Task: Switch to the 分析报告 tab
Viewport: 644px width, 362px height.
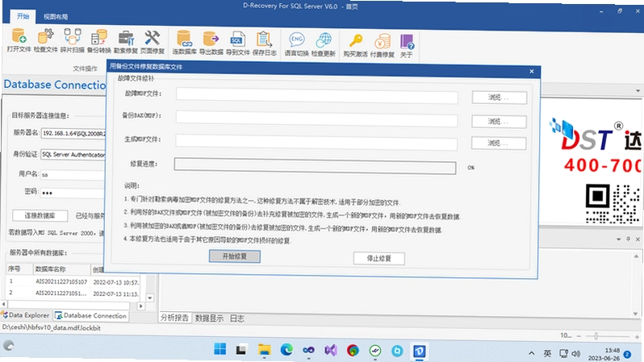Action: [174, 318]
